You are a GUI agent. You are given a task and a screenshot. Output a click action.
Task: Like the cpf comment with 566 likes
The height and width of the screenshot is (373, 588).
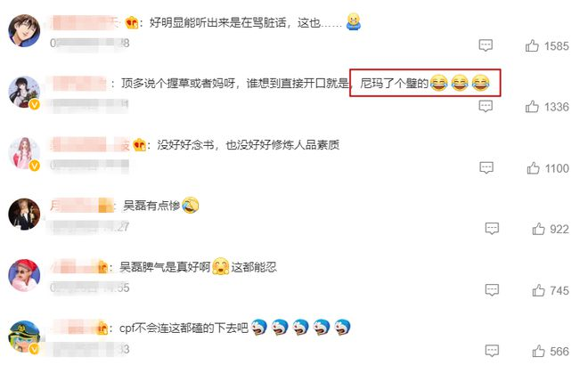(x=538, y=352)
